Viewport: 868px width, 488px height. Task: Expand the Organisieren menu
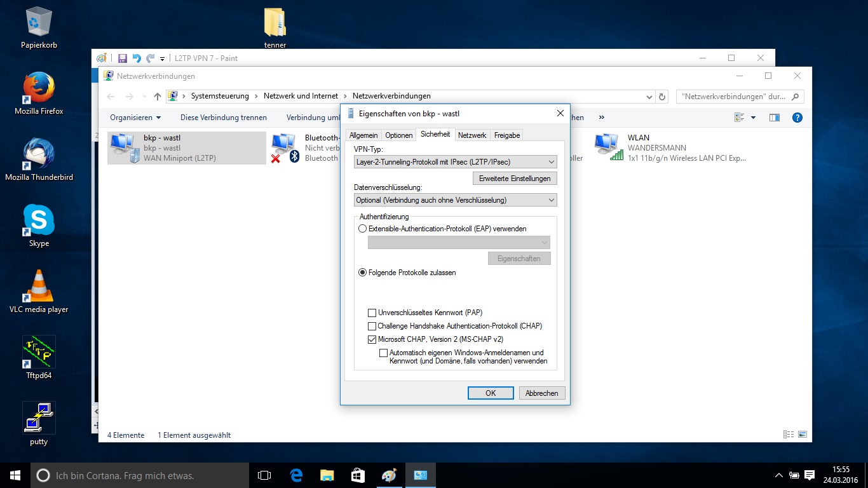135,118
